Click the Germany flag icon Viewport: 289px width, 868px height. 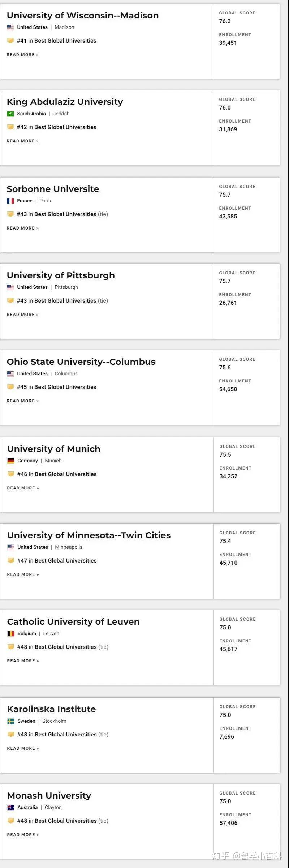[11, 461]
